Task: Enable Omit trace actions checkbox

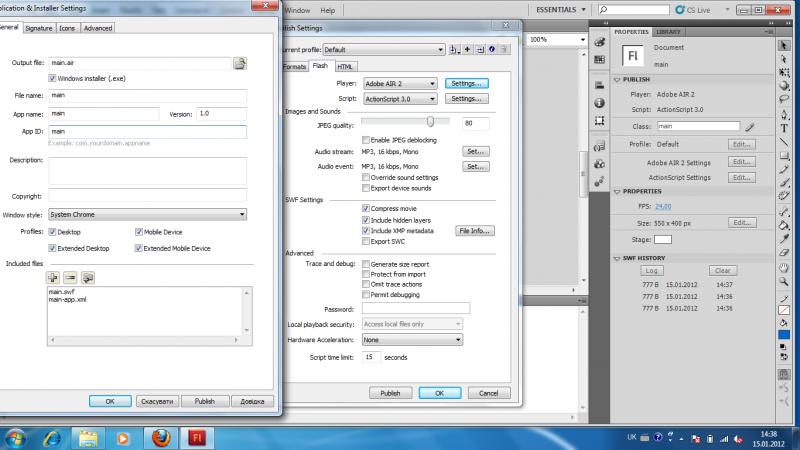Action: click(x=366, y=284)
